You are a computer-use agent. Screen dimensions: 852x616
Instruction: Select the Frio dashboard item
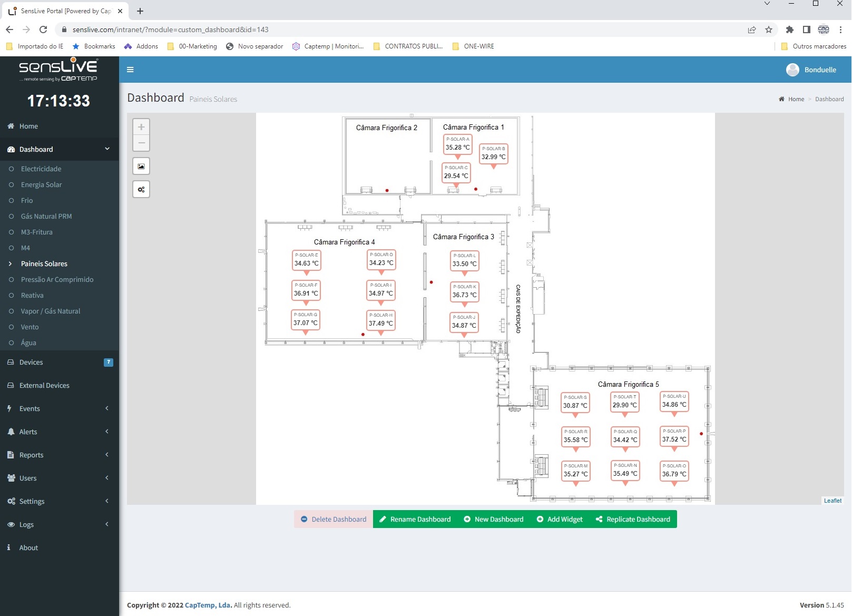pos(27,200)
